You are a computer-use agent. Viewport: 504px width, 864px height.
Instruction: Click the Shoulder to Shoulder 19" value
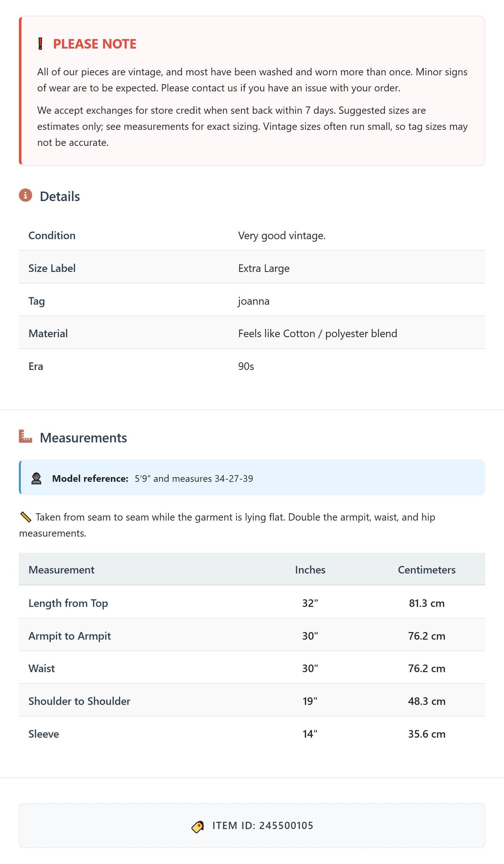pyautogui.click(x=310, y=701)
